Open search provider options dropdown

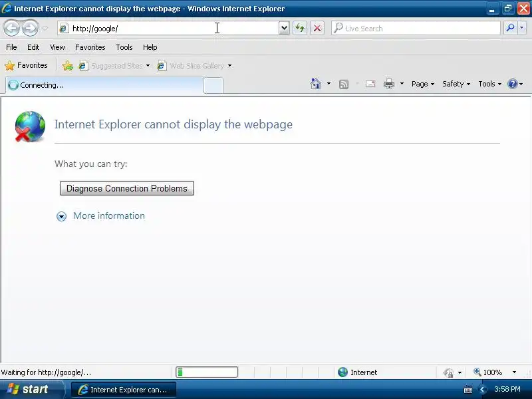(x=522, y=28)
